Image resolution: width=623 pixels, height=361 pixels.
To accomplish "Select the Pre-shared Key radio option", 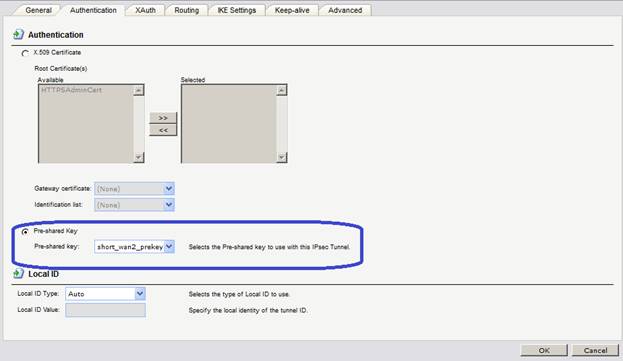I will click(x=25, y=231).
